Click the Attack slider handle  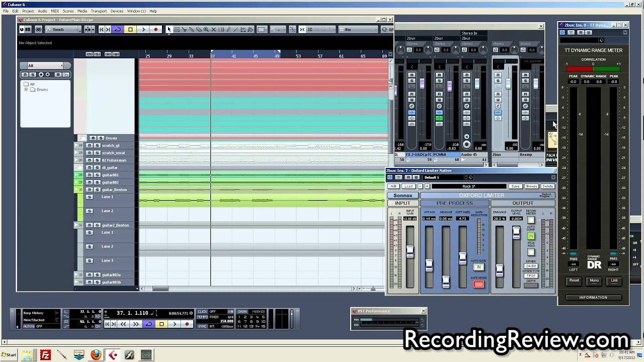[x=429, y=266]
